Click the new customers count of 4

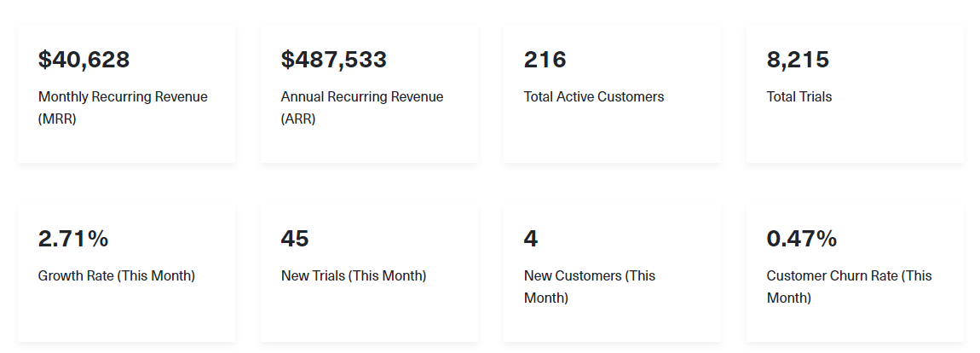pyautogui.click(x=531, y=239)
